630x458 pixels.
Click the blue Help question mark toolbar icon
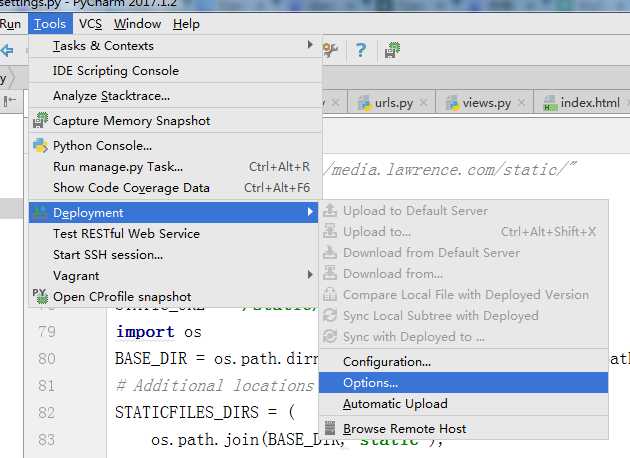coord(361,50)
